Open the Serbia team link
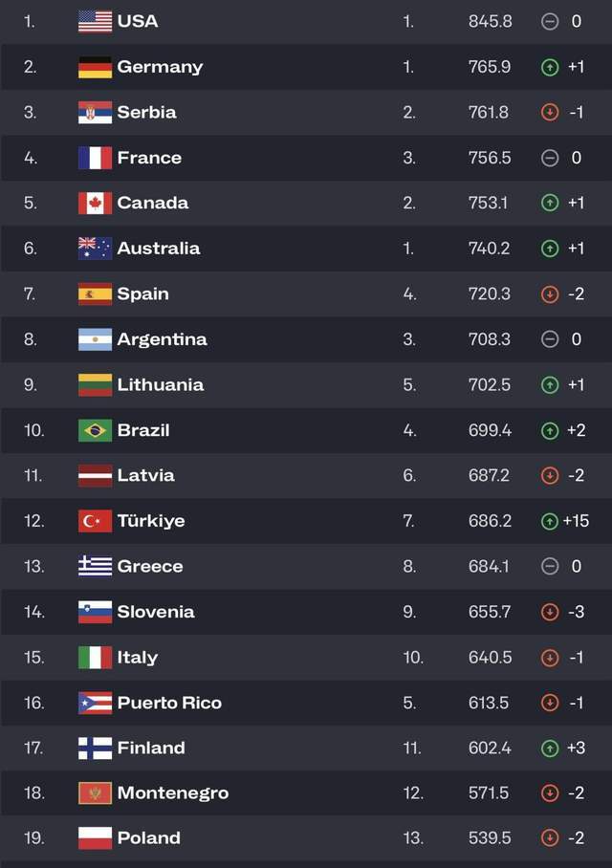 [146, 112]
